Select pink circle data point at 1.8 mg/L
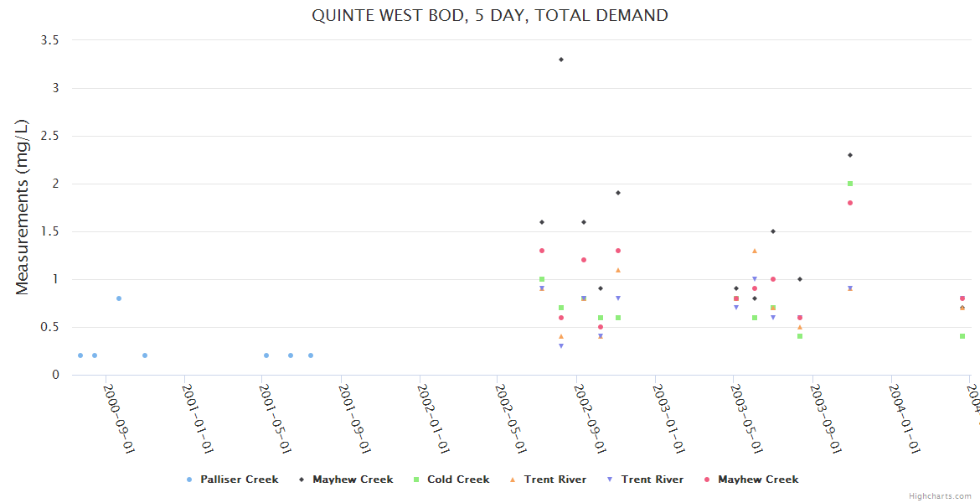980x503 pixels. click(x=850, y=203)
